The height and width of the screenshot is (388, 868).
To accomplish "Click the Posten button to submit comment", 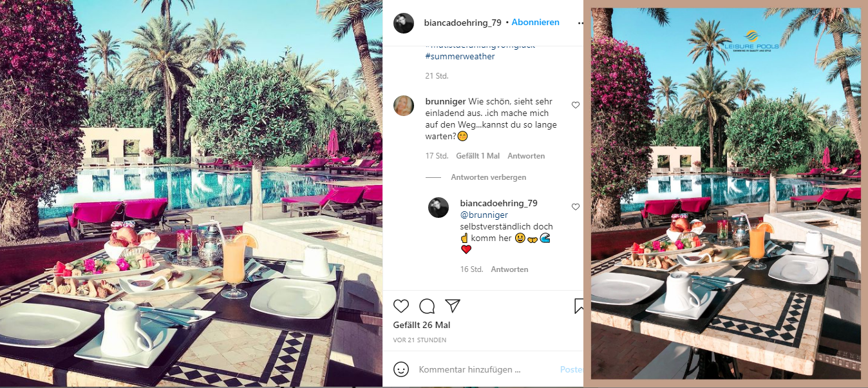I will point(571,370).
